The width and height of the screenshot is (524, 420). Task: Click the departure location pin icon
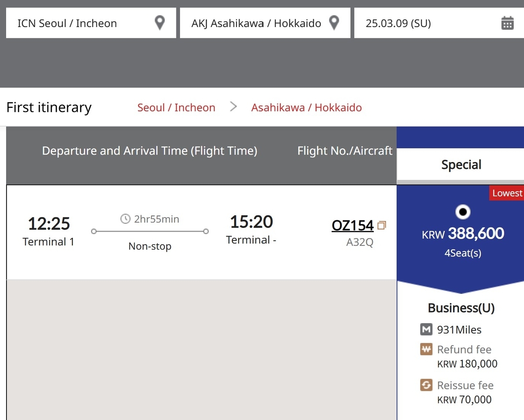160,23
